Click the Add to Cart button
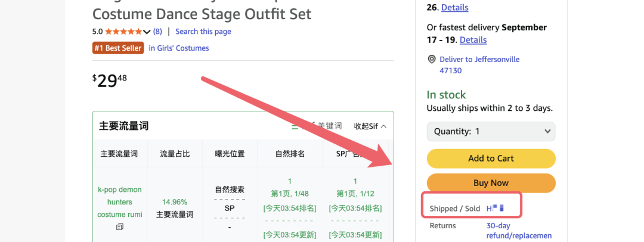644x242 pixels. tap(491, 158)
